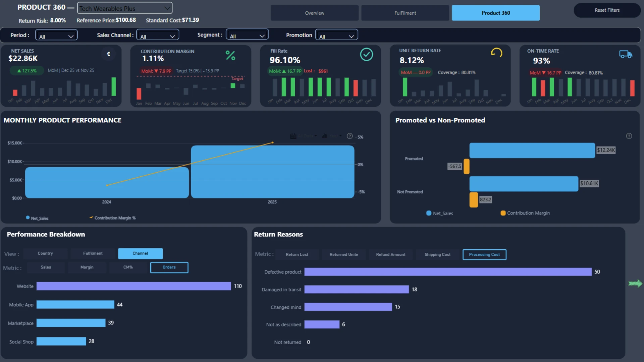Click the euro currency icon on Net Sales
The width and height of the screenshot is (644, 362).
click(108, 54)
